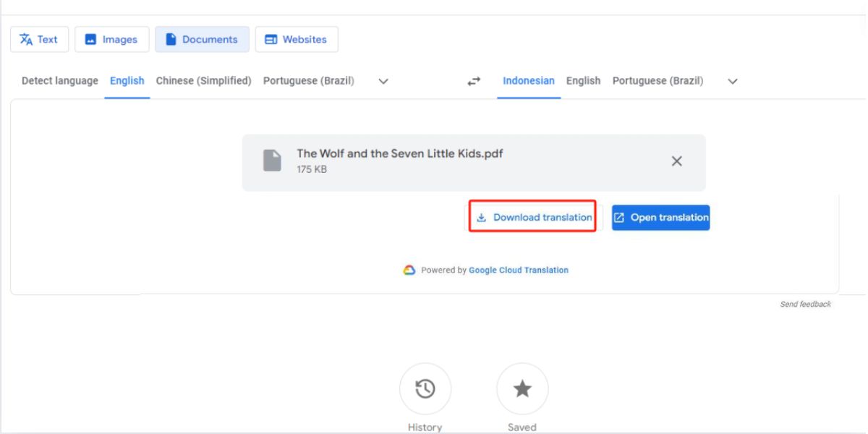The width and height of the screenshot is (868, 434).
Task: Click the Google Cloud Translation cloud icon
Action: pos(409,270)
